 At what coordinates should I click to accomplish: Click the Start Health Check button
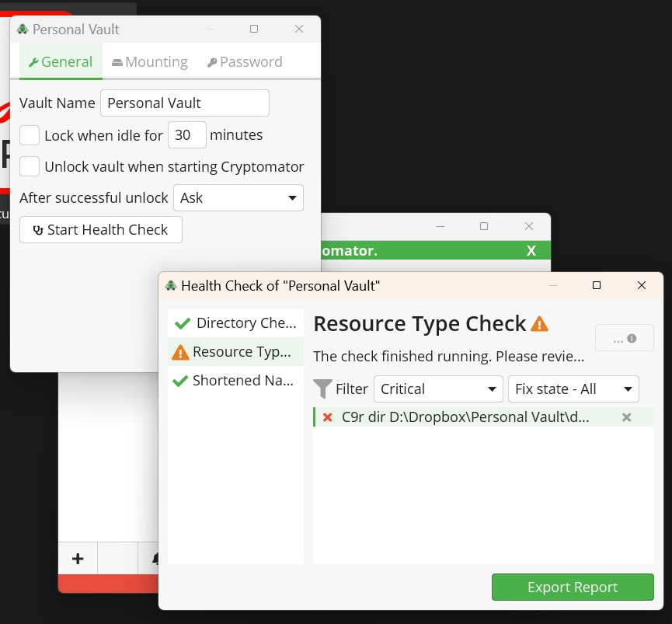point(100,230)
